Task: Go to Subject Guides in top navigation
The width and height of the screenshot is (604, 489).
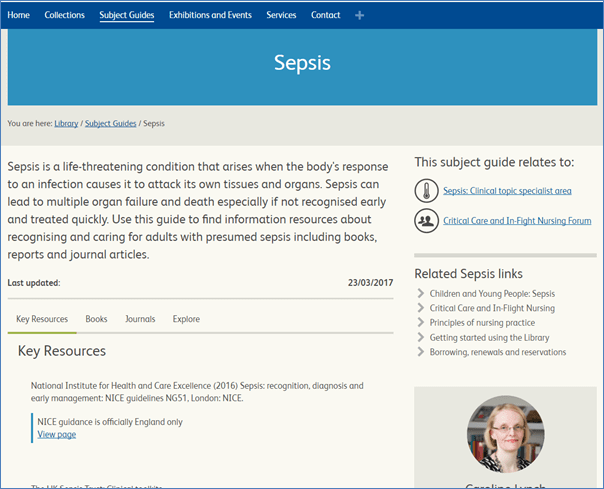Action: click(127, 15)
